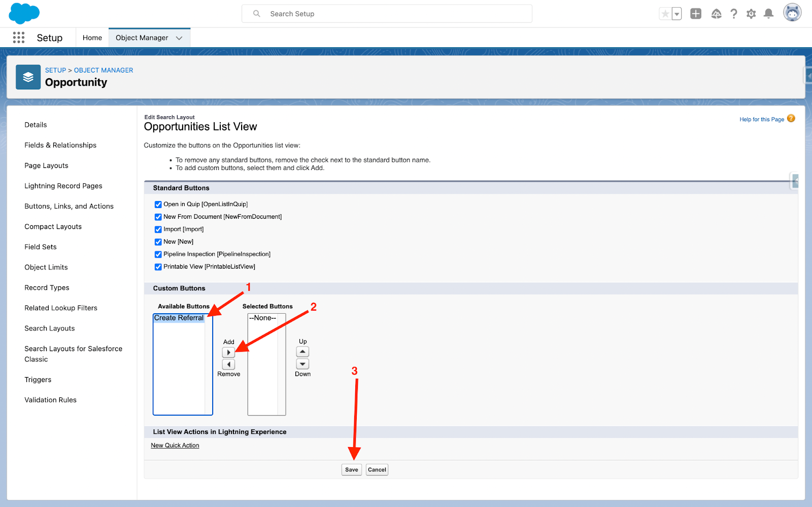This screenshot has height=507, width=812.
Task: Open Search Layouts in the sidebar
Action: point(50,328)
